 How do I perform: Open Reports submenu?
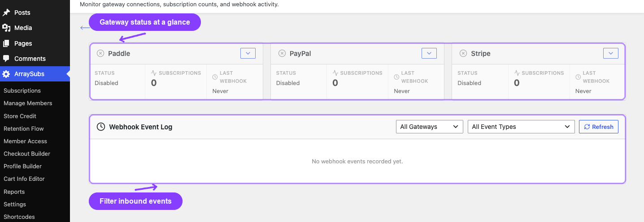tap(14, 192)
